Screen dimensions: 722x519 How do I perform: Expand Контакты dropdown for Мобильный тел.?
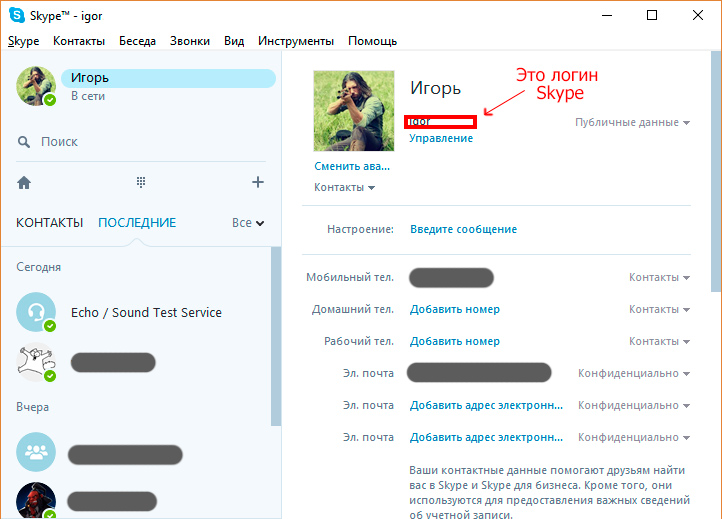tap(659, 277)
